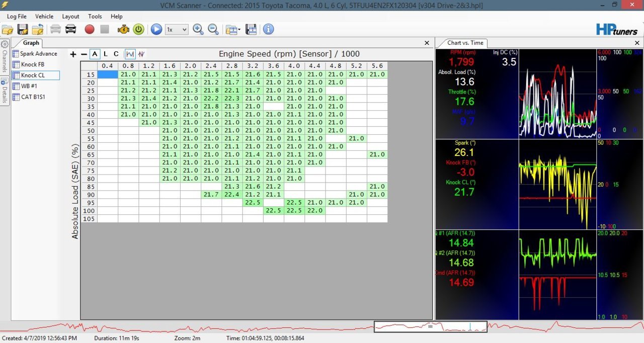The image size is (644, 343).
Task: Switch to the Chart vs. Time tab
Action: coord(465,43)
